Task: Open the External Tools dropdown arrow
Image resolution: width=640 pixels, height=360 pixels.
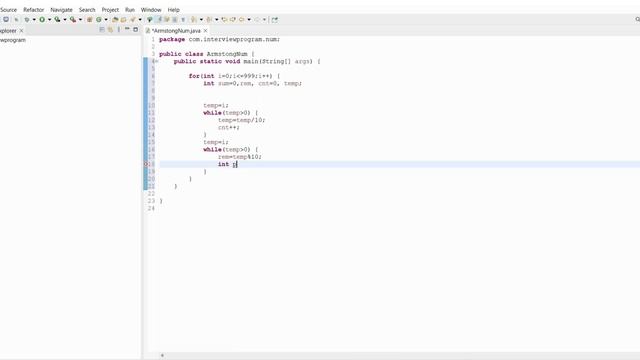Action: click(x=80, y=19)
